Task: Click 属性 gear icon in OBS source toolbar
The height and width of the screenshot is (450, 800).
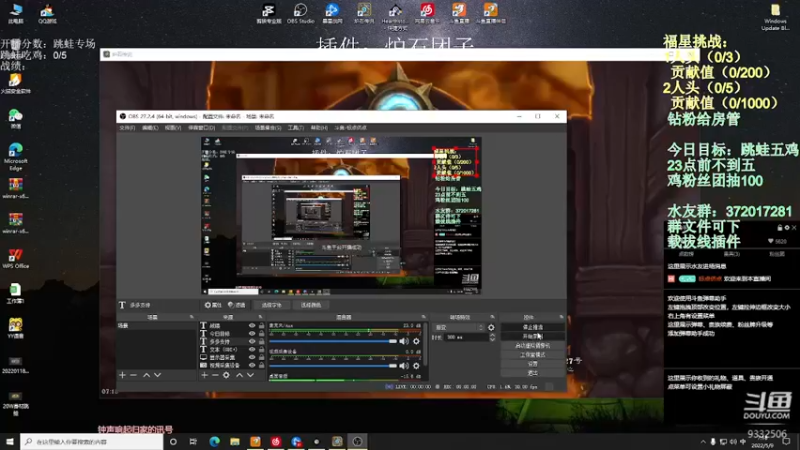Action: tap(213, 305)
